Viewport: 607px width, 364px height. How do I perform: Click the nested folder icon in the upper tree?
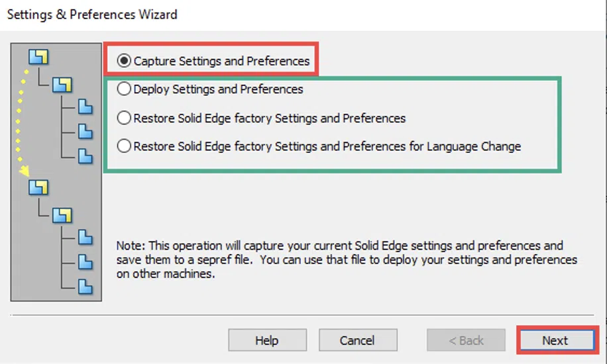62,85
